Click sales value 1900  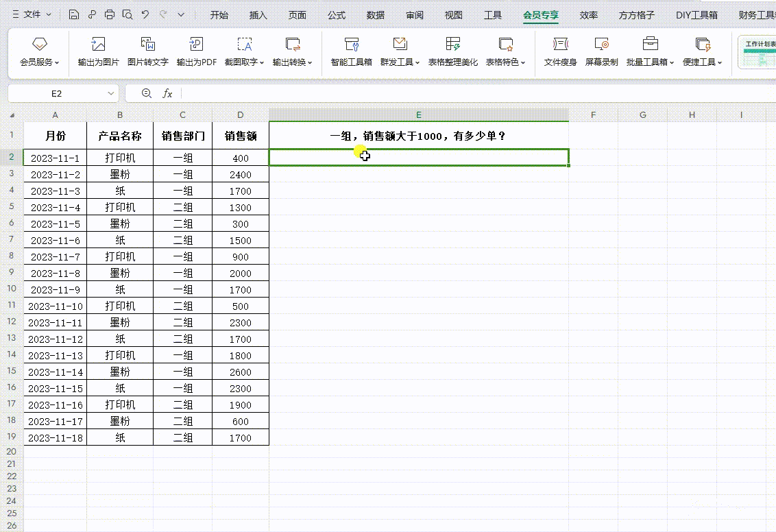pos(241,404)
